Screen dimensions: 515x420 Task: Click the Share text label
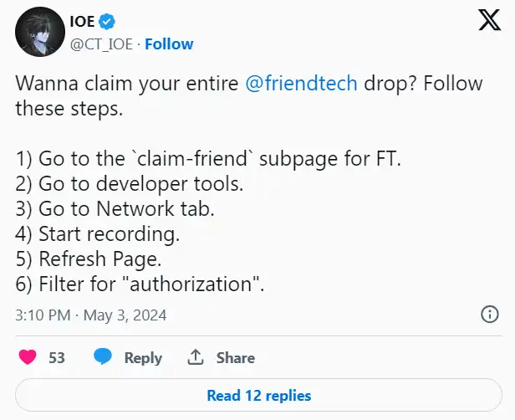coord(236,357)
